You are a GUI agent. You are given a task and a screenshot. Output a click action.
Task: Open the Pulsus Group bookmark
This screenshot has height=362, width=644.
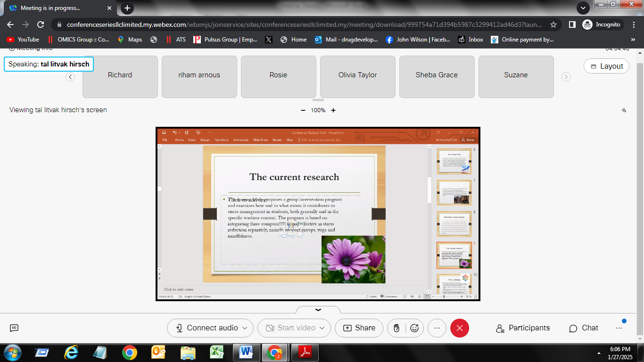pyautogui.click(x=225, y=40)
